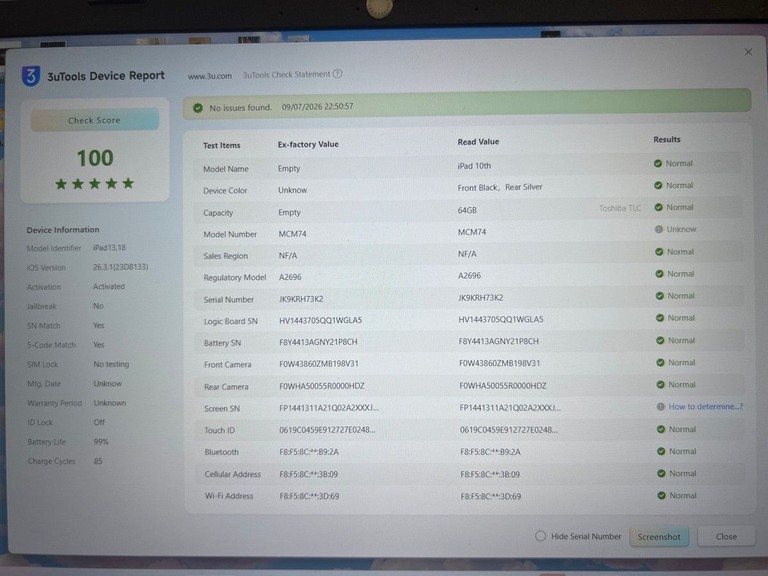Click the Close button at the bottom
The height and width of the screenshot is (576, 768).
tap(726, 537)
